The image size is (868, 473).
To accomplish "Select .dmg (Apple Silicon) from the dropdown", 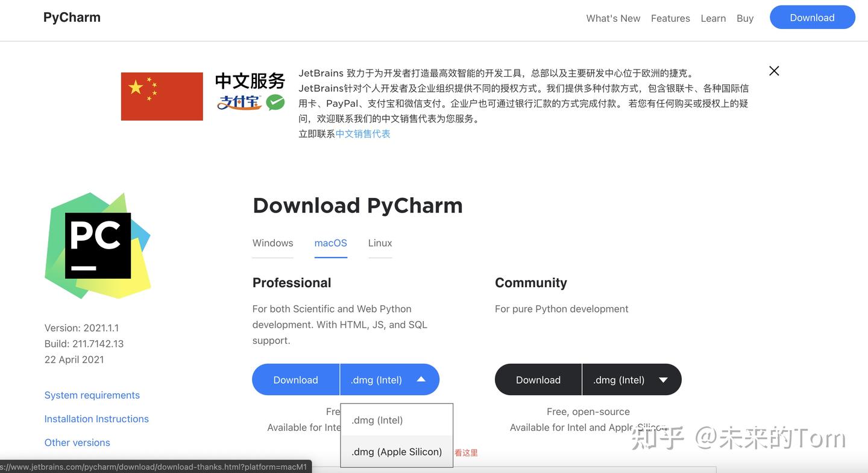I will tap(395, 451).
